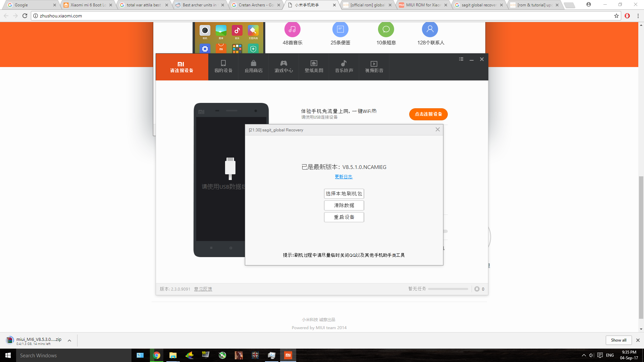Expand the miui zip download options arrow

click(69, 341)
